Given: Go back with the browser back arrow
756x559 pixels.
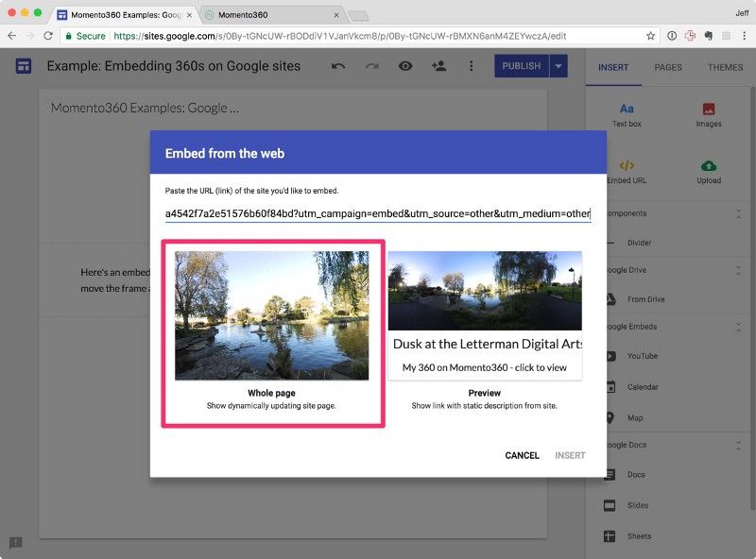Looking at the screenshot, I should click(11, 36).
